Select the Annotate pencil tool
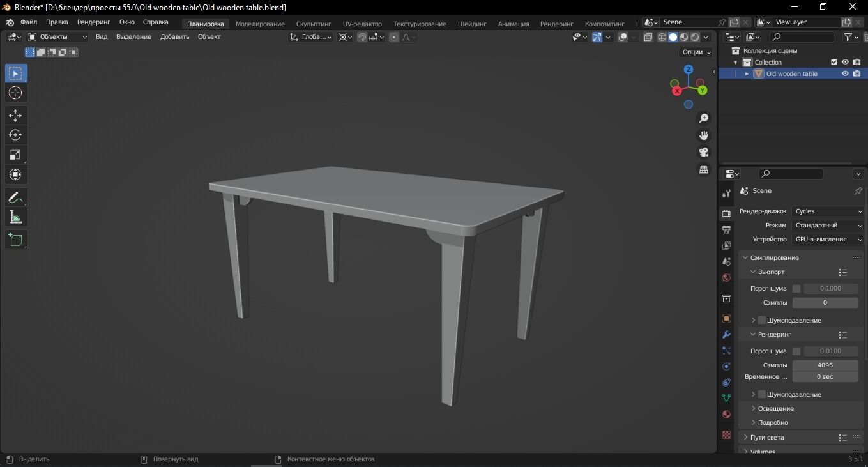 (x=16, y=197)
